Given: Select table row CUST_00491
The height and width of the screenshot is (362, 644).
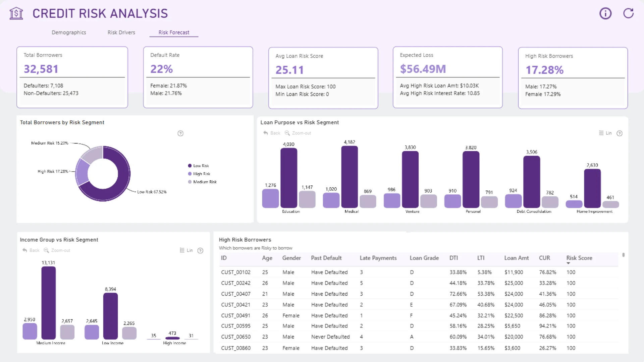Looking at the screenshot, I should point(419,315).
